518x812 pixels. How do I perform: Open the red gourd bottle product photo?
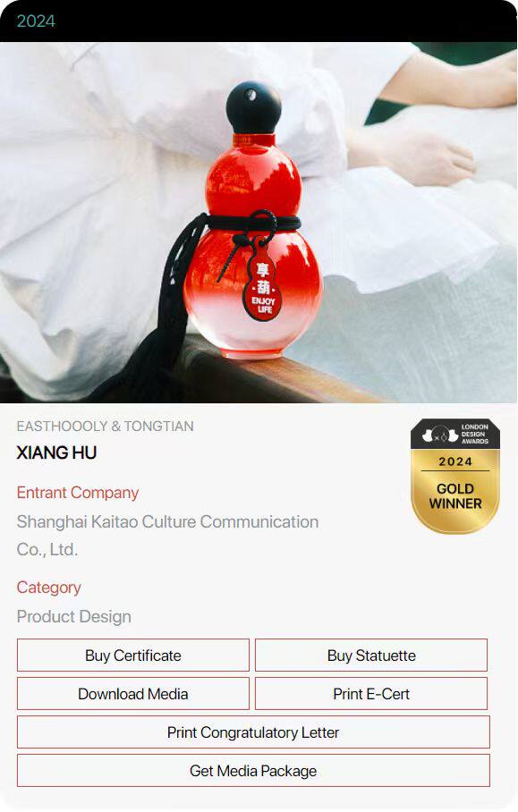[259, 222]
